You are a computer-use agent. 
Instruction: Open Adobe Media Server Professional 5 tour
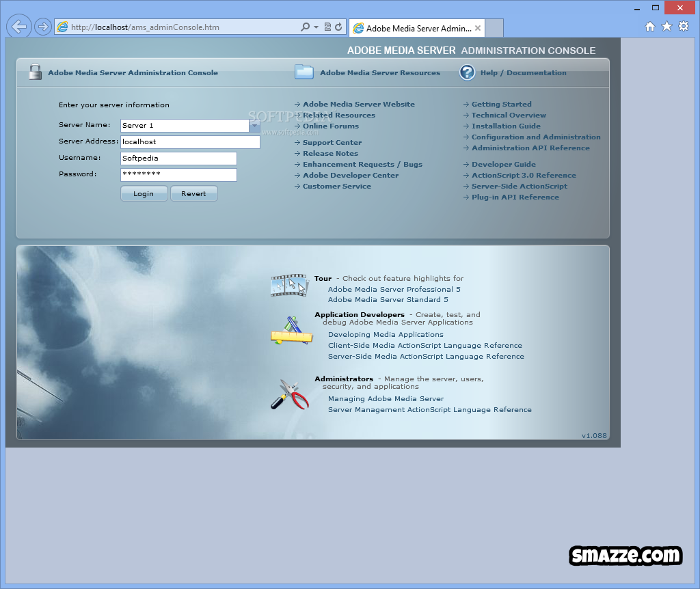coord(394,289)
